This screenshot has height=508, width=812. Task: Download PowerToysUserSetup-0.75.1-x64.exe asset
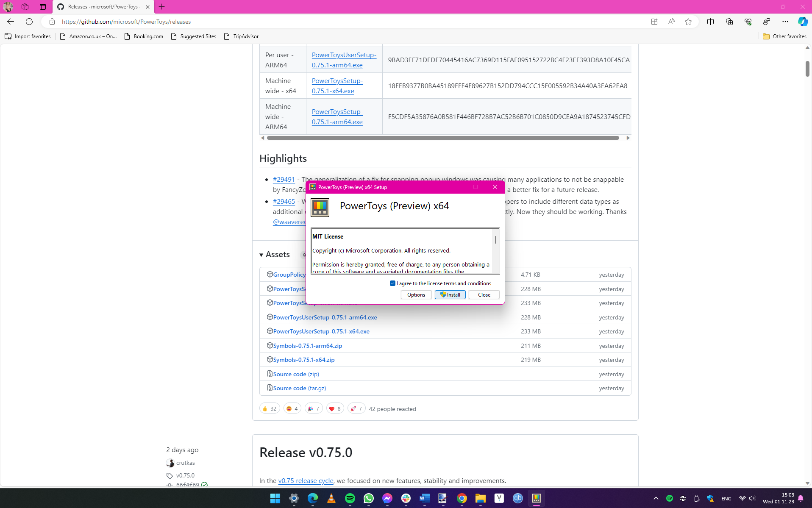321,331
